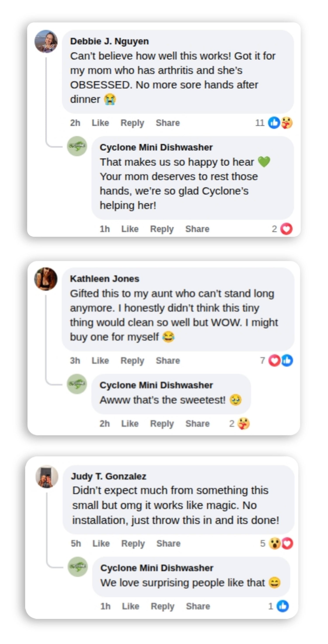Click the heart reaction on Cyclone's first reply
This screenshot has width=328, height=644.
coord(286,229)
